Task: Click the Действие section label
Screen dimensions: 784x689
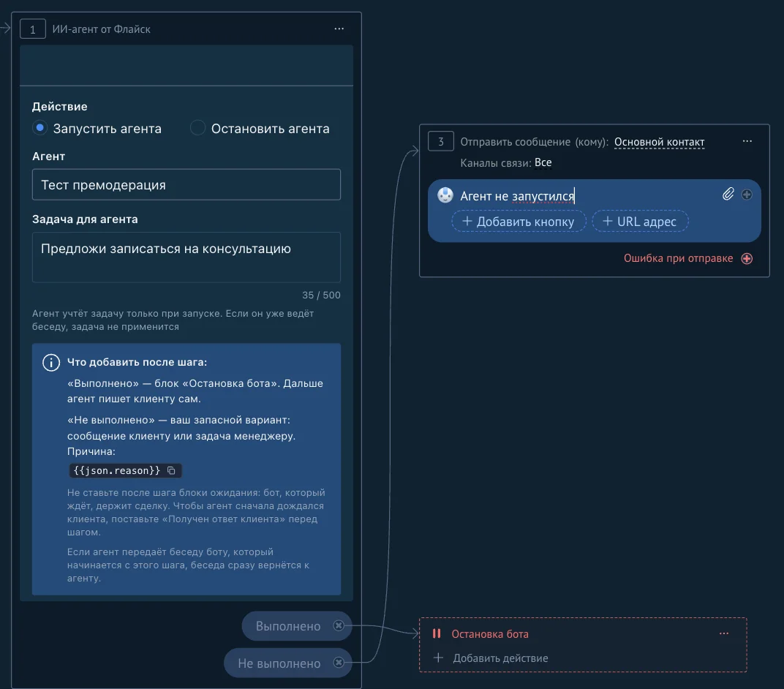Action: [x=59, y=107]
